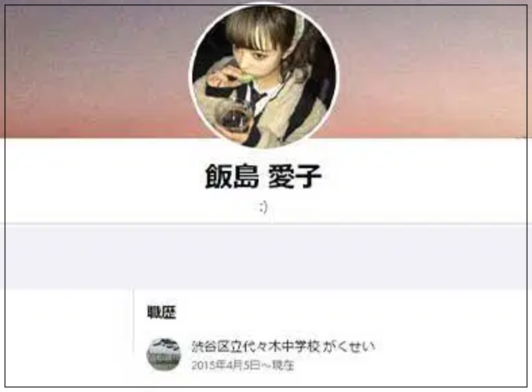Click the がくせい role label
Screen dimensions: 532x392
(x=349, y=347)
